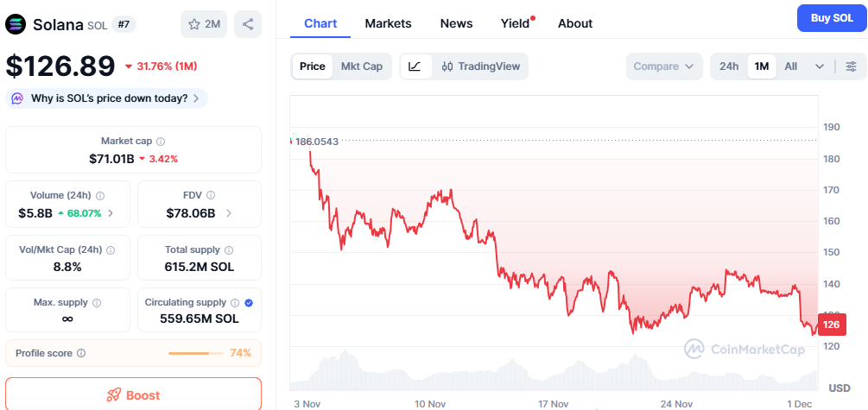Click Circulating supply verified badge
Screen dimensions: 868x410
249,303
